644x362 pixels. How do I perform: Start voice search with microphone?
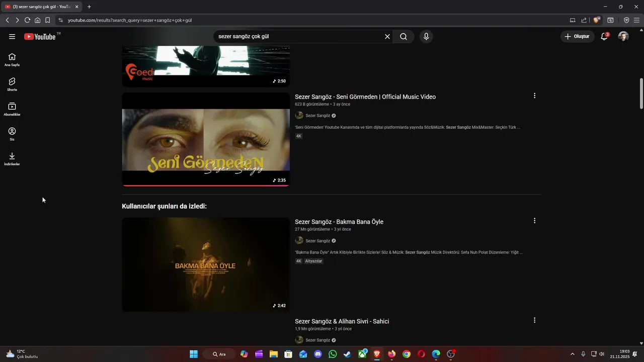426,37
